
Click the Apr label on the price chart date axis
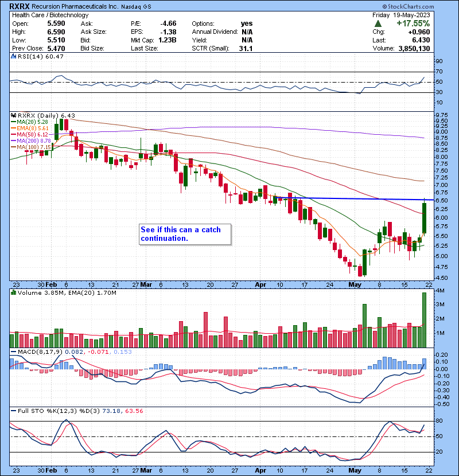260,285
